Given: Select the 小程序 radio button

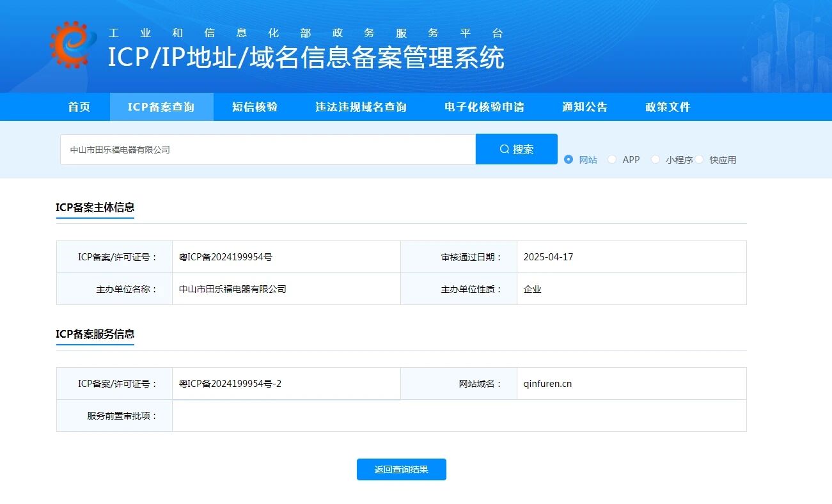Looking at the screenshot, I should pos(655,159).
